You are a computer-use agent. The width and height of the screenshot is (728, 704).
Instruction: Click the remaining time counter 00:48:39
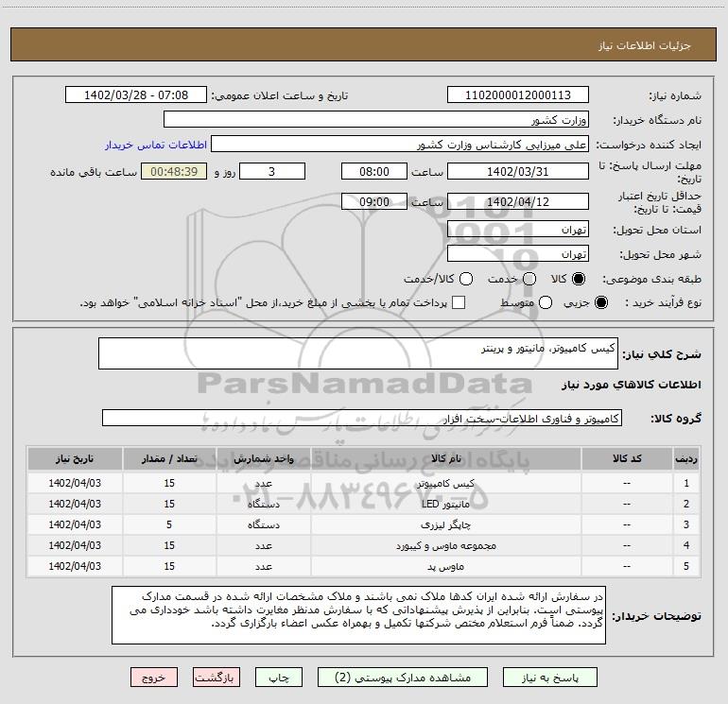[174, 171]
